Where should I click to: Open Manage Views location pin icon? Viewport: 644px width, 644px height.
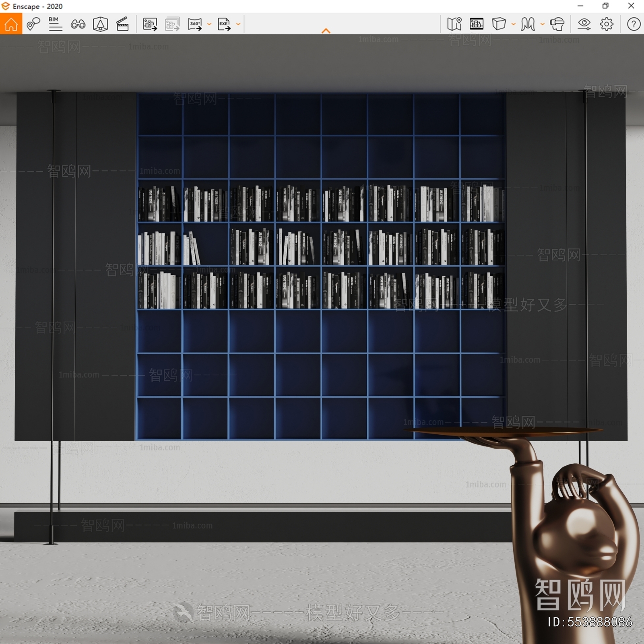coord(33,24)
